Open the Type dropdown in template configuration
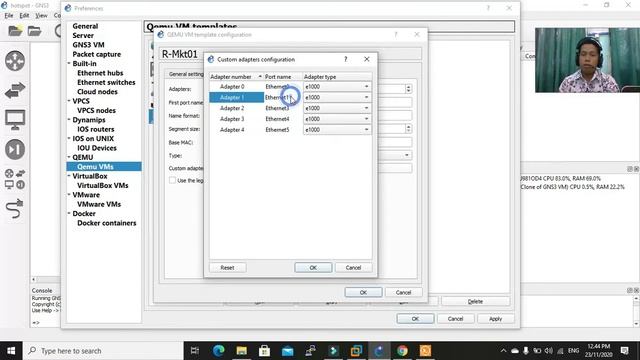Image resolution: width=640 pixels, height=360 pixels. [407, 156]
